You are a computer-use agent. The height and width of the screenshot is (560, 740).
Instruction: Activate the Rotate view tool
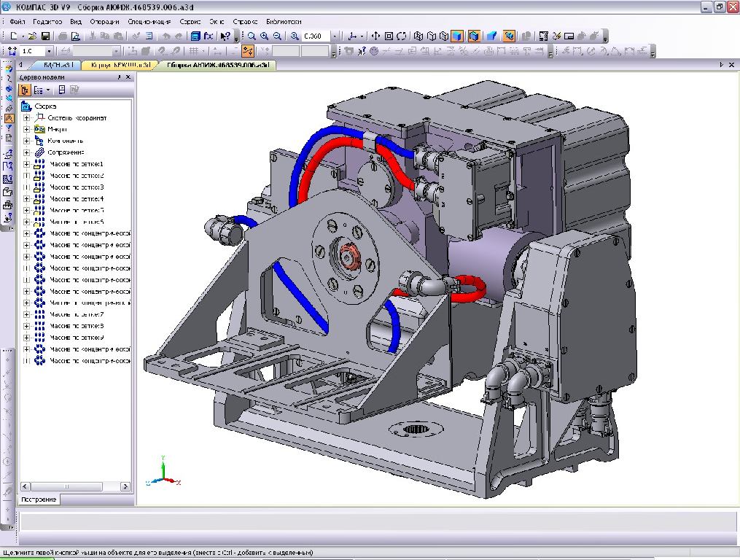coord(402,36)
